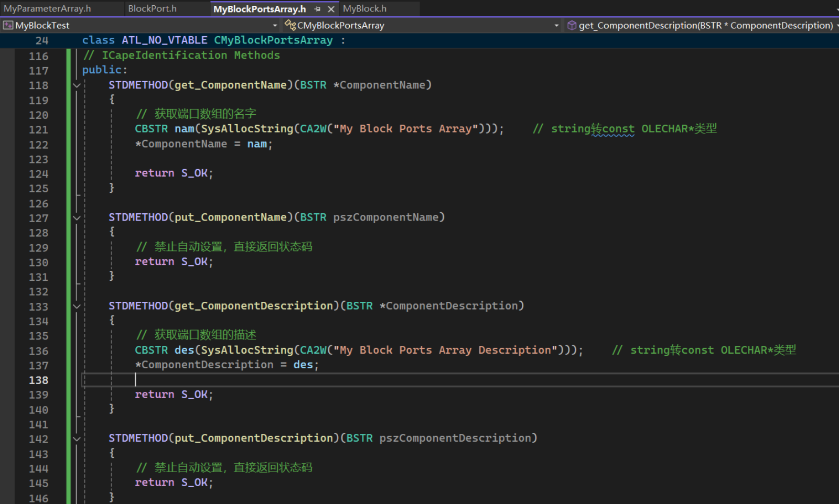Screen dimensions: 839x504
Task: Select the MyBlockPortsArray.h tab
Action: pyautogui.click(x=259, y=9)
